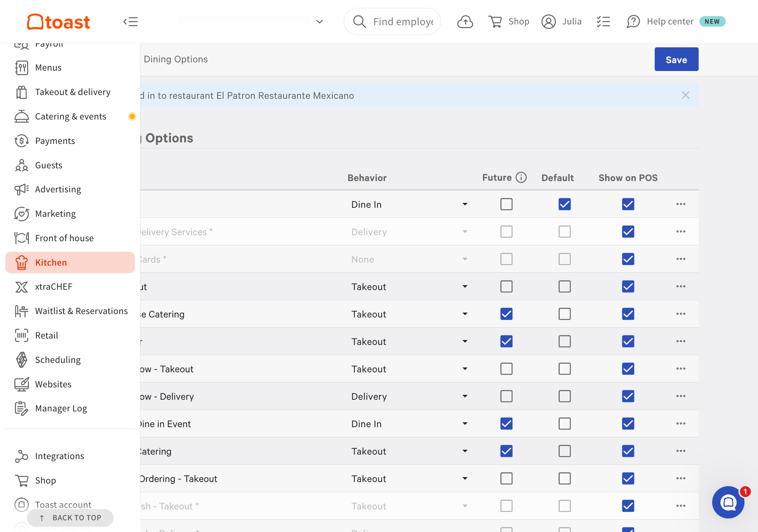
Task: Toggle Default checkbox for ow - Takeout row
Action: pos(565,369)
